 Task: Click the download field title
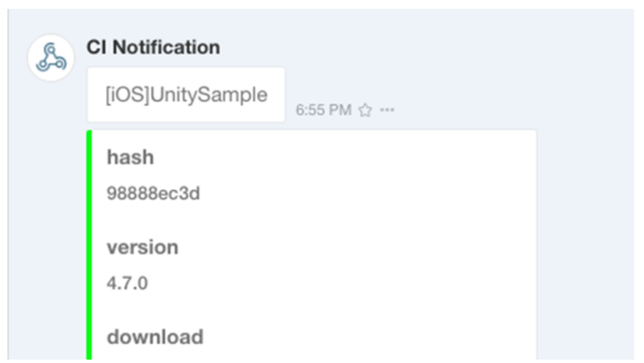pyautogui.click(x=154, y=337)
